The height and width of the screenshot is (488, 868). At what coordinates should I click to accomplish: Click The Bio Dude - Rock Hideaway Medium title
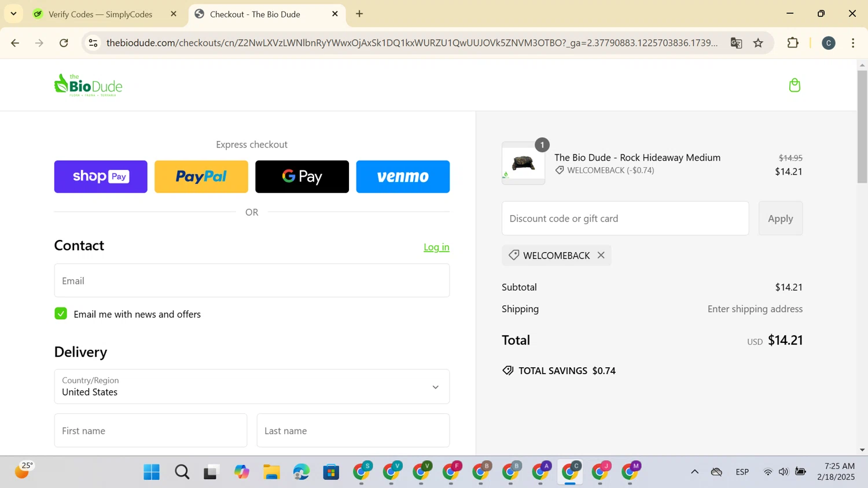tap(637, 157)
